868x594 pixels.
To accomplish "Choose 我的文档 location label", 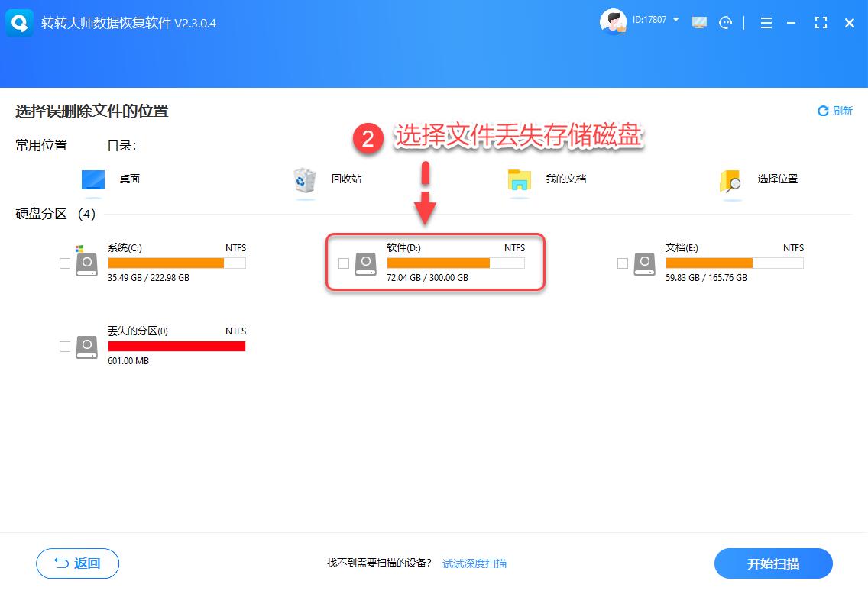I will [x=566, y=179].
